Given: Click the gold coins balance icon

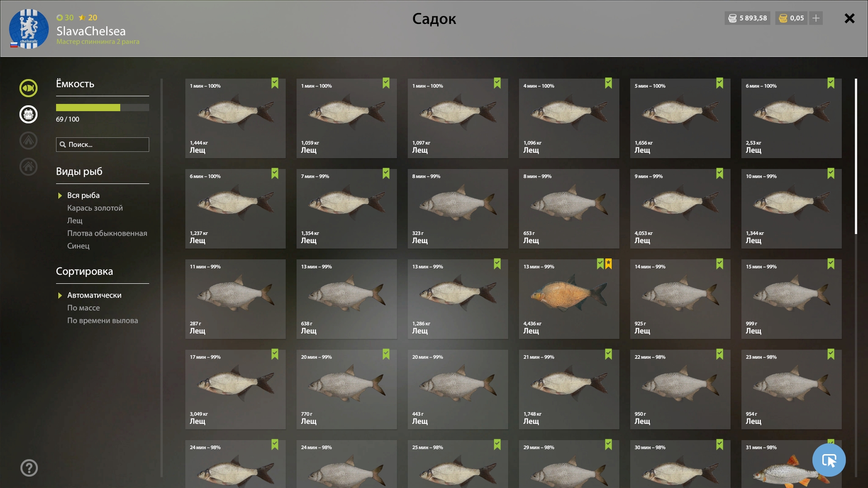Looking at the screenshot, I should tap(783, 18).
